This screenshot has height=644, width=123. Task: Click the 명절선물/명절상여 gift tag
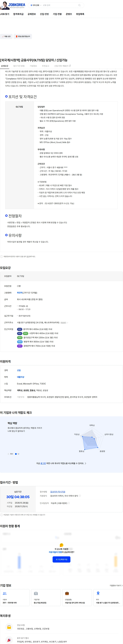click(23, 36)
